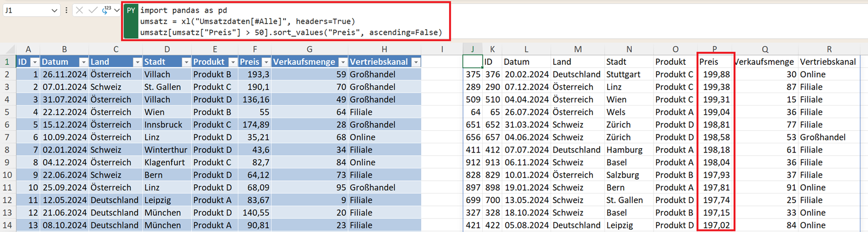
Task: Click the Name Box showing J1
Action: point(26,10)
